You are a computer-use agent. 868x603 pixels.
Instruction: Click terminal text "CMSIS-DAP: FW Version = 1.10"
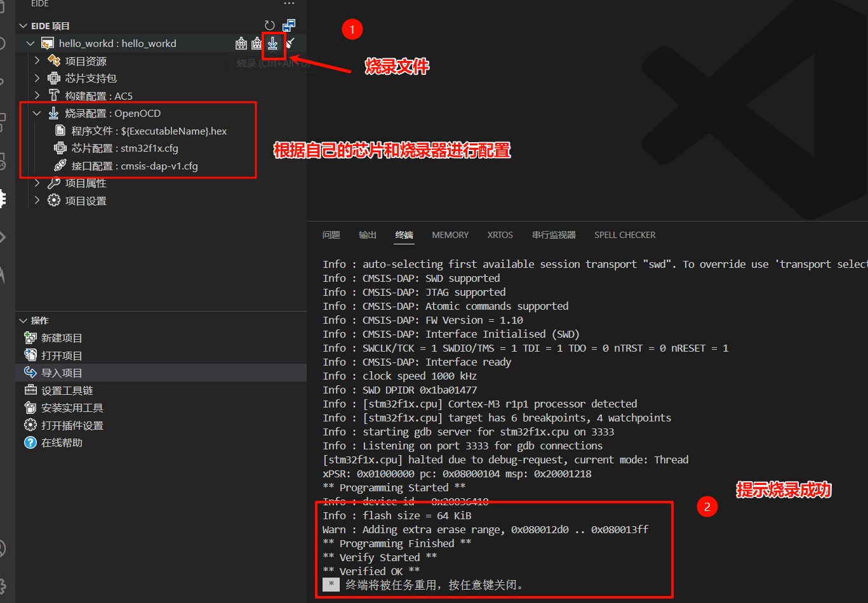pos(443,320)
